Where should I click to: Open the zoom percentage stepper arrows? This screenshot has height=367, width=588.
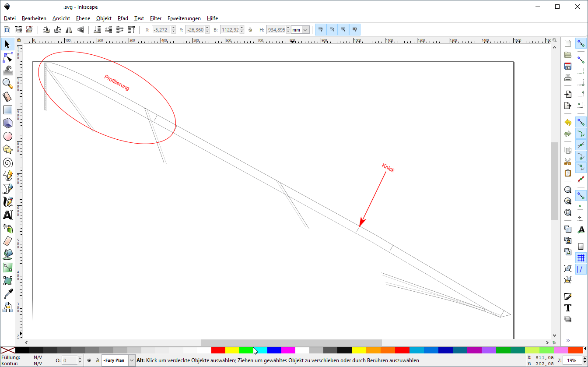[x=584, y=360]
